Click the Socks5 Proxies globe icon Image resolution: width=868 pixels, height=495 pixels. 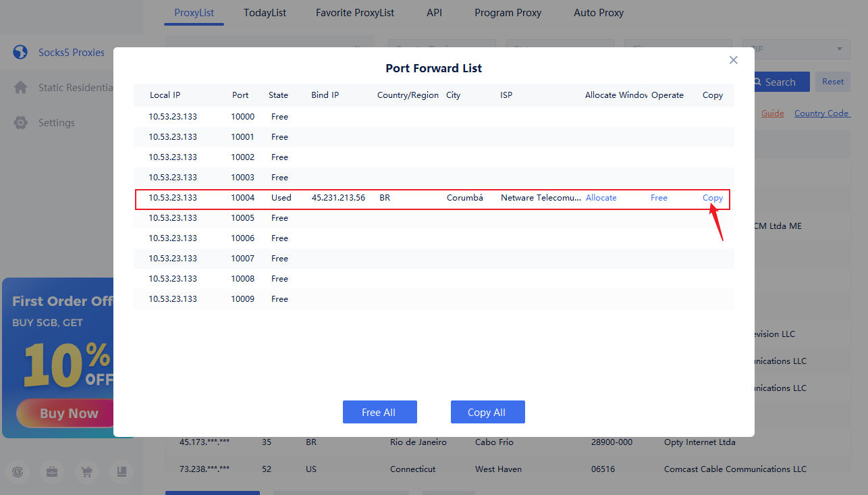point(20,52)
